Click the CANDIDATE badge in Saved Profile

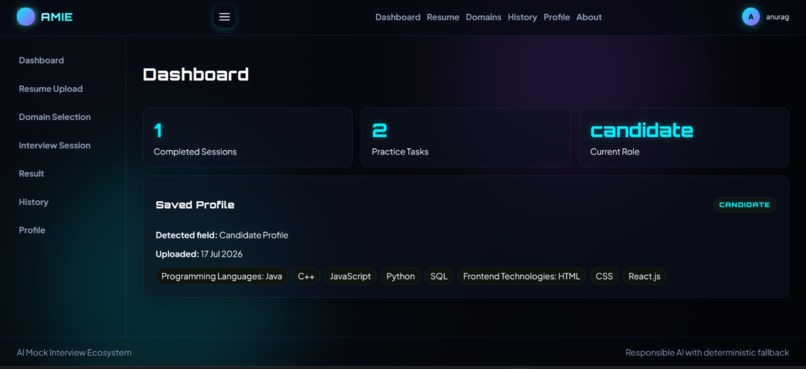[744, 205]
